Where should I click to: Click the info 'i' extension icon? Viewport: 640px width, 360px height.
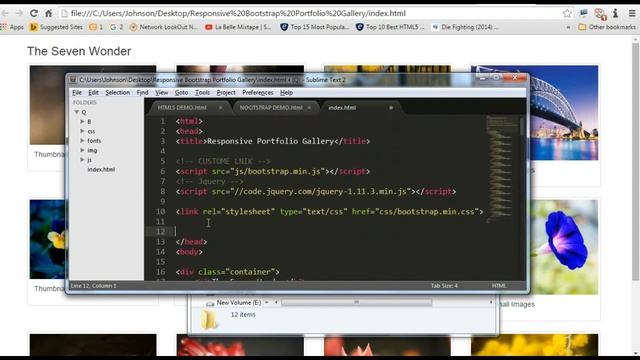coord(616,13)
